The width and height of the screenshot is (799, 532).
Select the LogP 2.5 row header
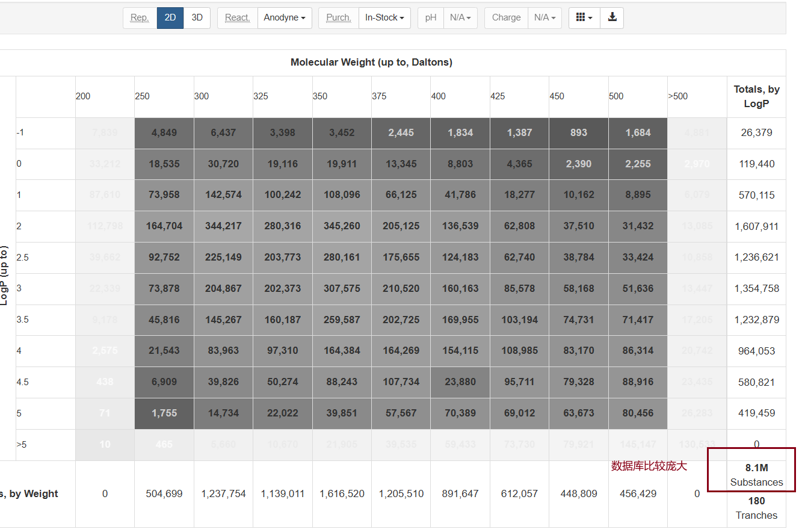pos(46,258)
